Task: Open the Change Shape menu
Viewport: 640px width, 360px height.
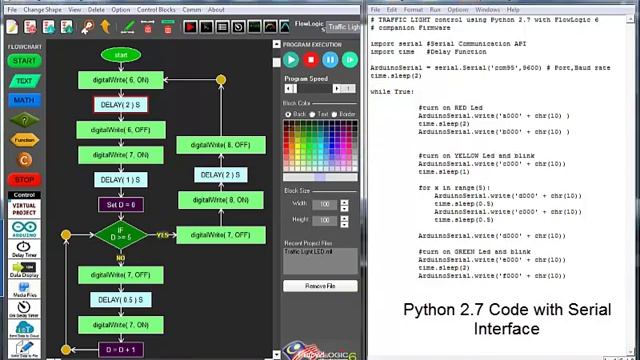Action: 42,9
